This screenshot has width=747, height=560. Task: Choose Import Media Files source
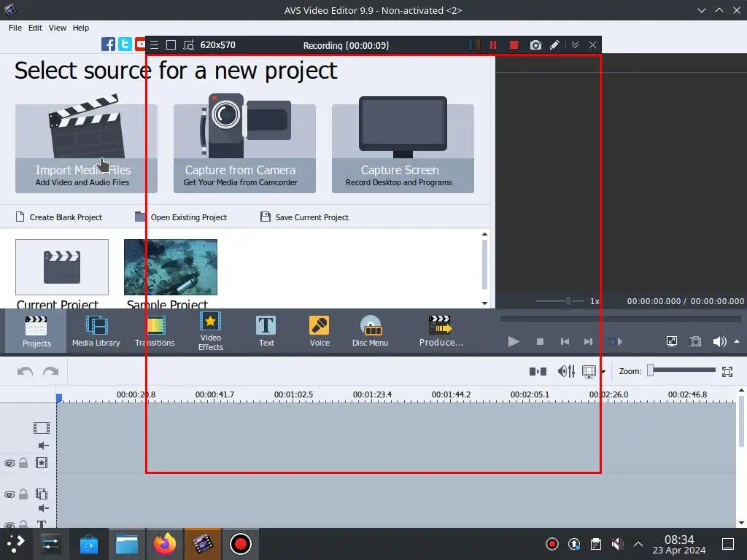click(86, 149)
